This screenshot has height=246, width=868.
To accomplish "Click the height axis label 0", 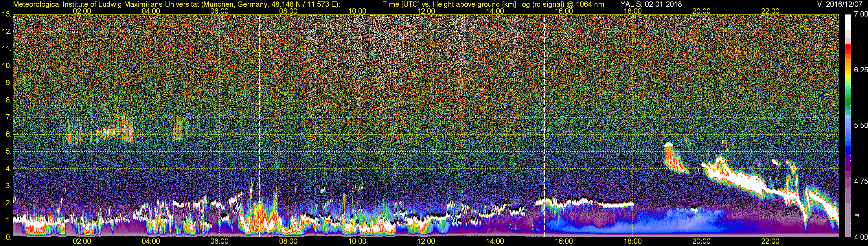I will [x=8, y=237].
